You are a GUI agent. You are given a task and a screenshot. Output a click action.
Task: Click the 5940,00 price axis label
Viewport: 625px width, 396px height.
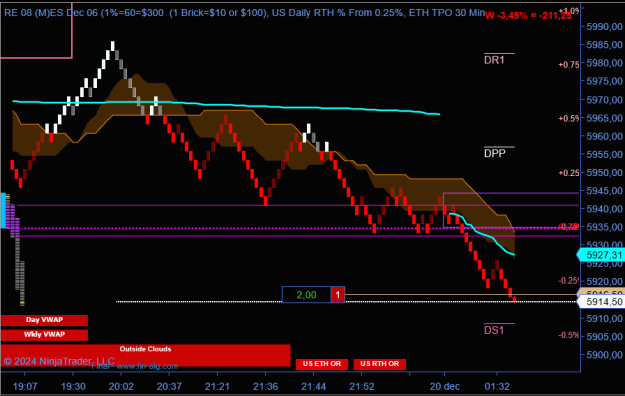click(x=604, y=209)
